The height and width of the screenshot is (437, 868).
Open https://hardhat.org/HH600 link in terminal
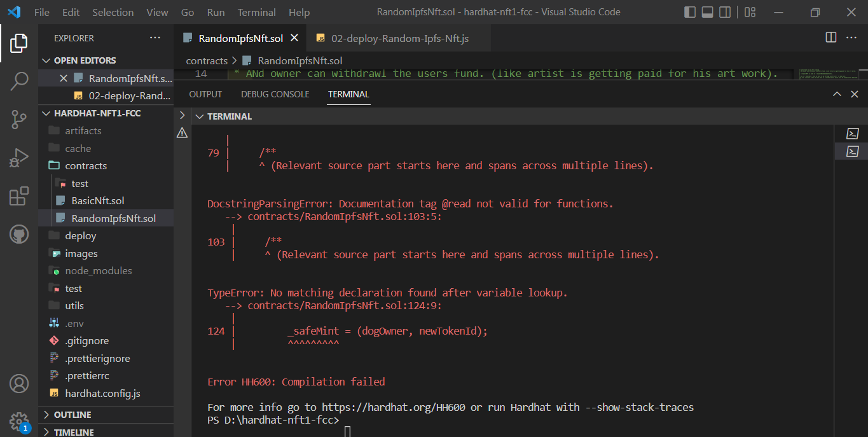pyautogui.click(x=393, y=407)
